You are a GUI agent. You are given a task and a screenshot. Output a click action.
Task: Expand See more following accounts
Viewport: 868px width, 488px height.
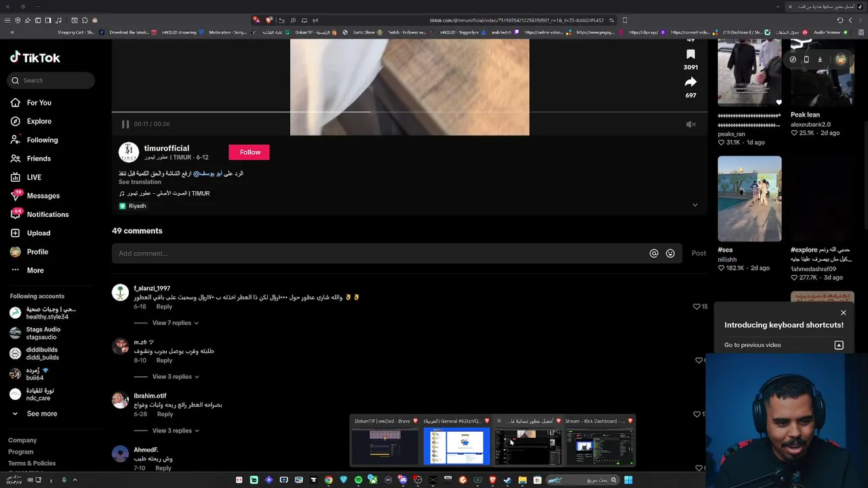tap(34, 413)
